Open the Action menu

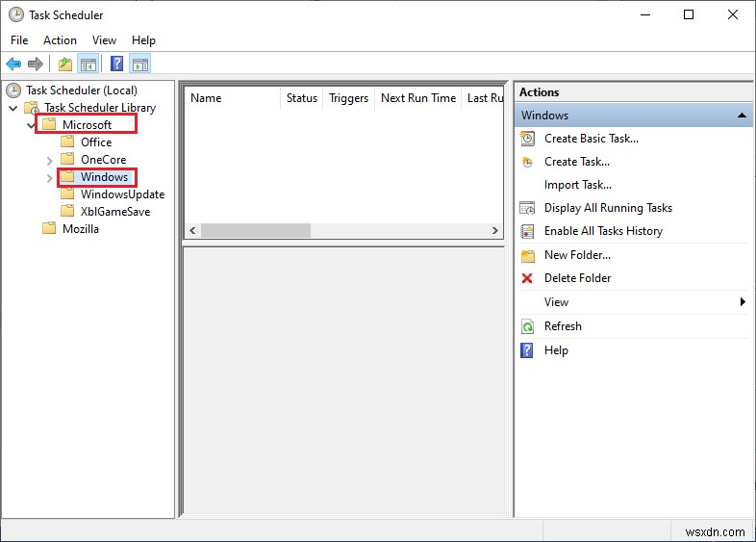pos(60,40)
